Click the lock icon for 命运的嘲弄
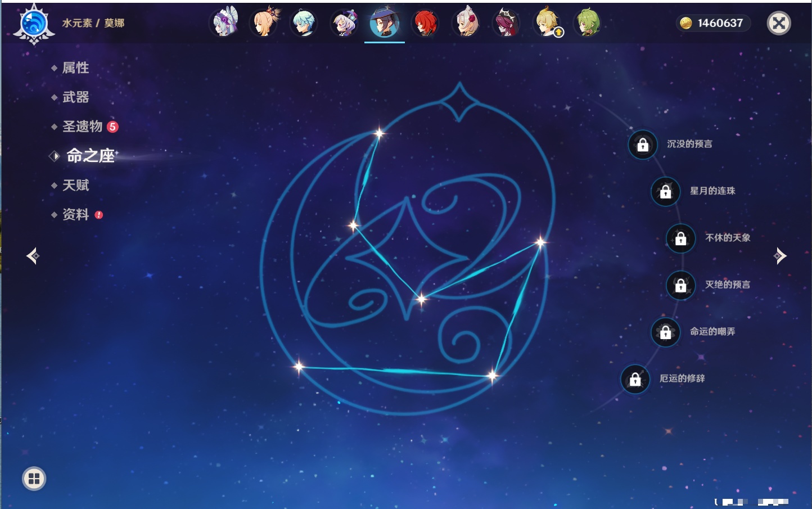Viewport: 812px width, 509px height. (665, 332)
